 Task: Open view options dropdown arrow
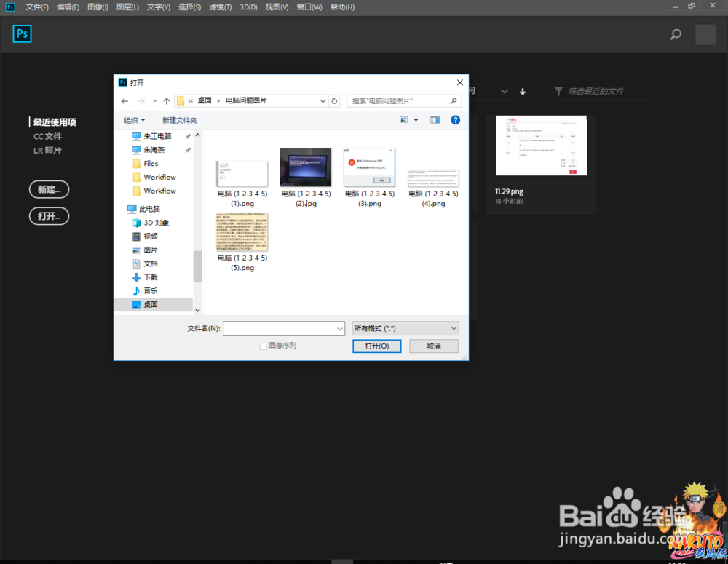(x=416, y=120)
